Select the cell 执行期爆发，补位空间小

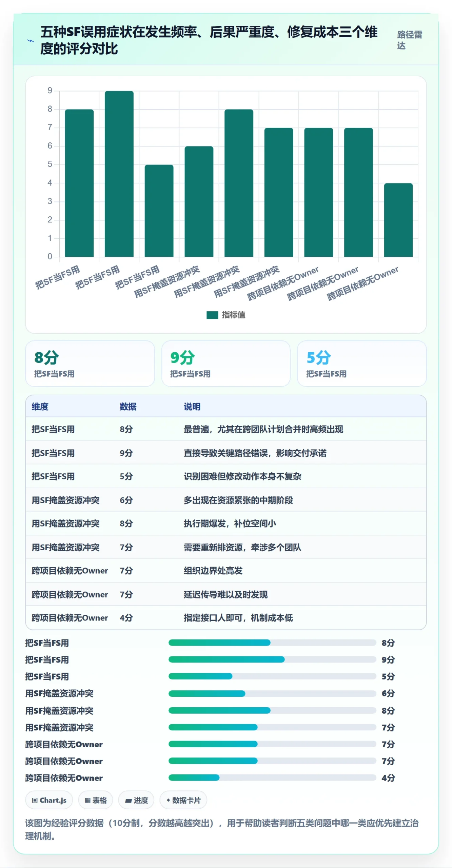tap(230, 524)
